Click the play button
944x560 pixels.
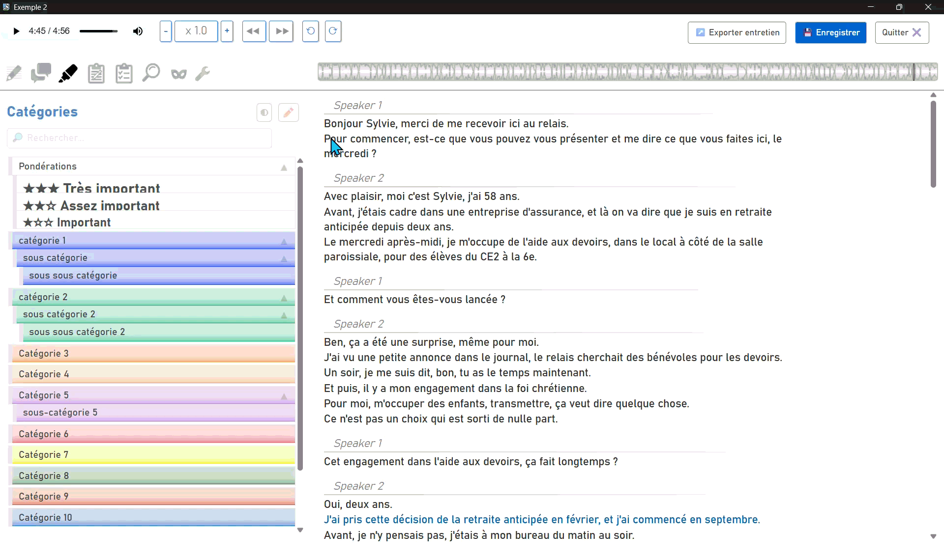tap(16, 31)
